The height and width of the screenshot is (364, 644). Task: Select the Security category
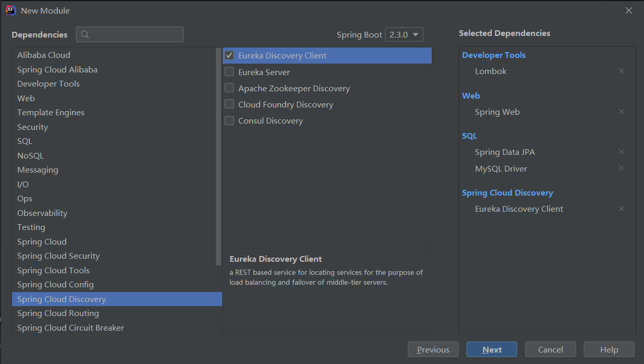32,127
